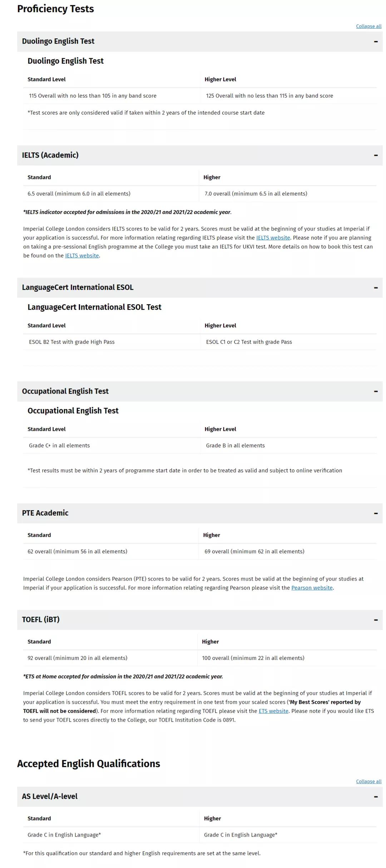The image size is (386, 868).
Task: Click Collapse all under Proficiency Tests
Action: pyautogui.click(x=368, y=26)
